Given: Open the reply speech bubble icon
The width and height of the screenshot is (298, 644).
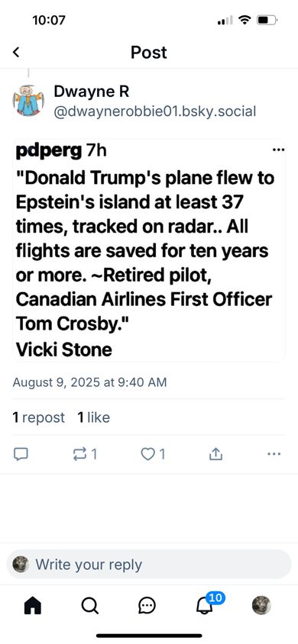Looking at the screenshot, I should point(21,454).
